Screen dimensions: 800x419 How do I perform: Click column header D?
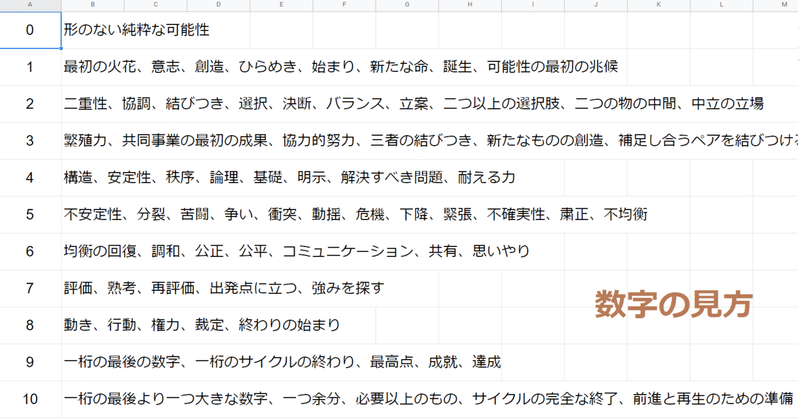[218, 5]
